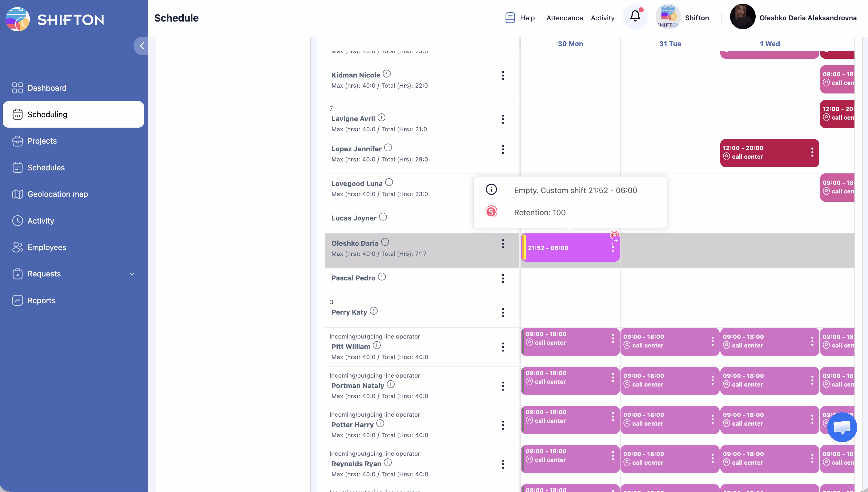
Task: Open Geolocation map page
Action: (58, 194)
